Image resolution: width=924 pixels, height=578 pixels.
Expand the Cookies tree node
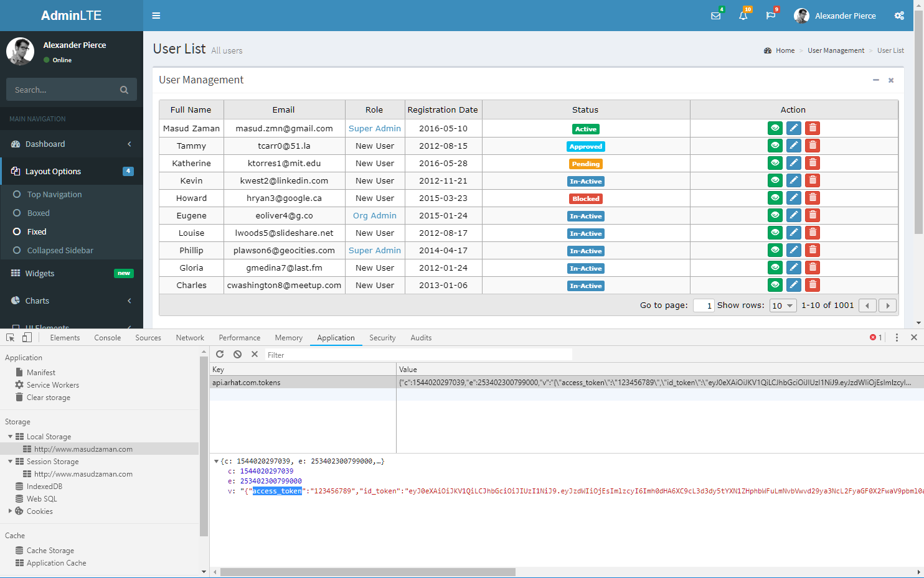tap(11, 511)
